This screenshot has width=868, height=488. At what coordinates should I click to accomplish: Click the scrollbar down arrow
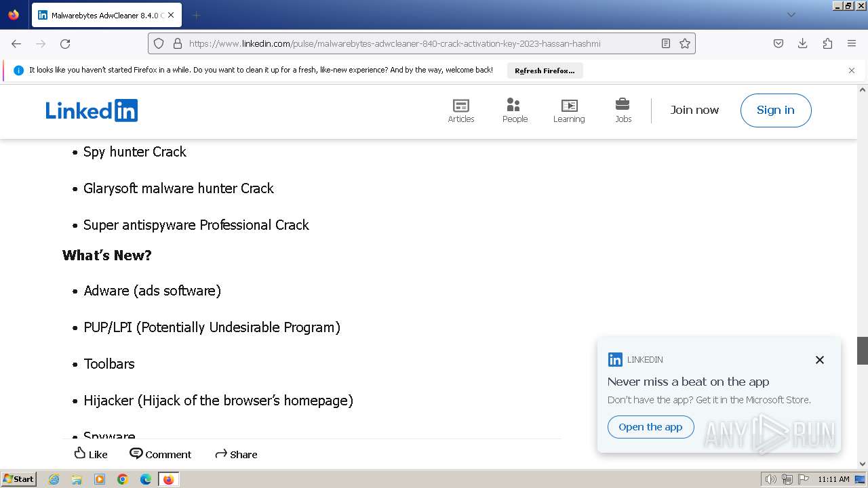click(863, 464)
